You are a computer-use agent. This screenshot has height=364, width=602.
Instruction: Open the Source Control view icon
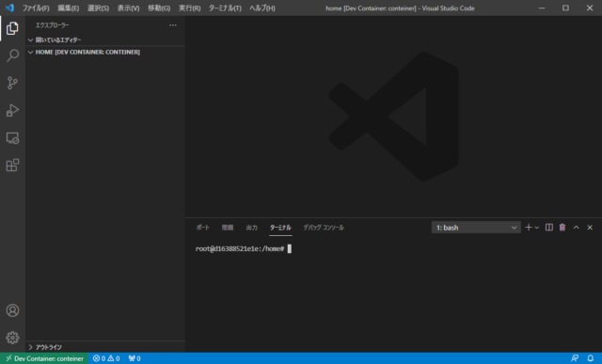(x=12, y=83)
